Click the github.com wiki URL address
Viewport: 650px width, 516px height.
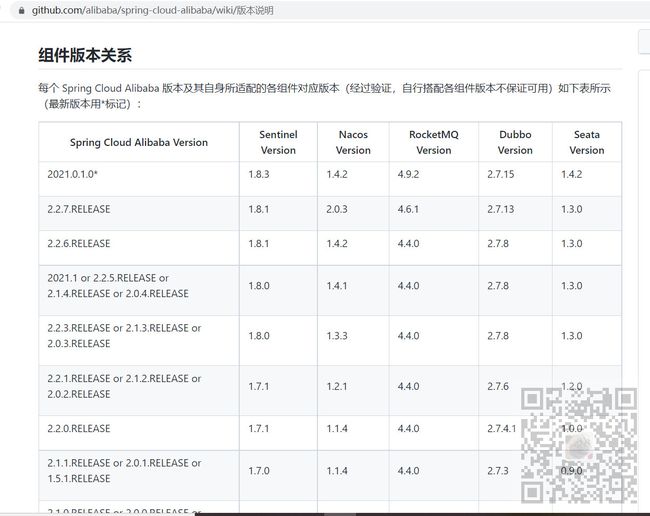tap(153, 10)
